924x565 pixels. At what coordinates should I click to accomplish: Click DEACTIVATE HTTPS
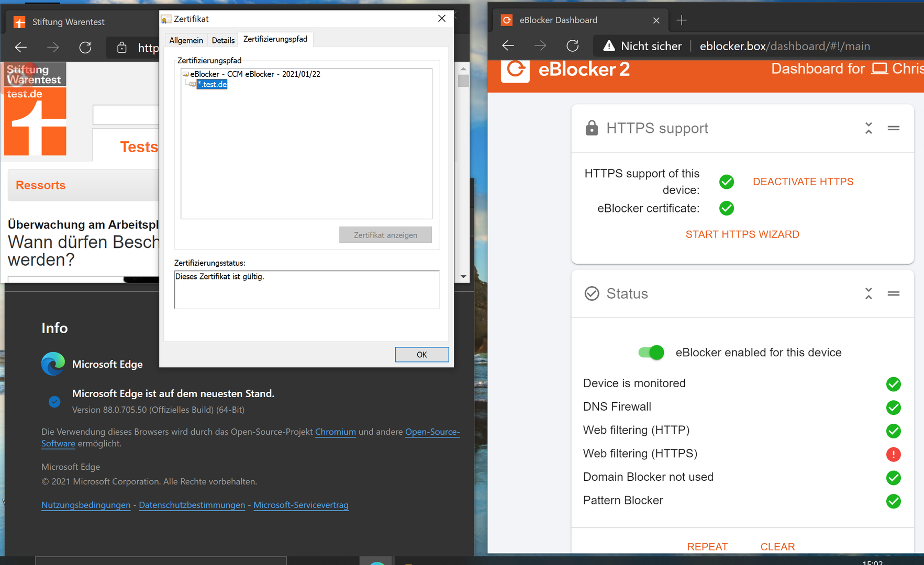click(x=803, y=182)
